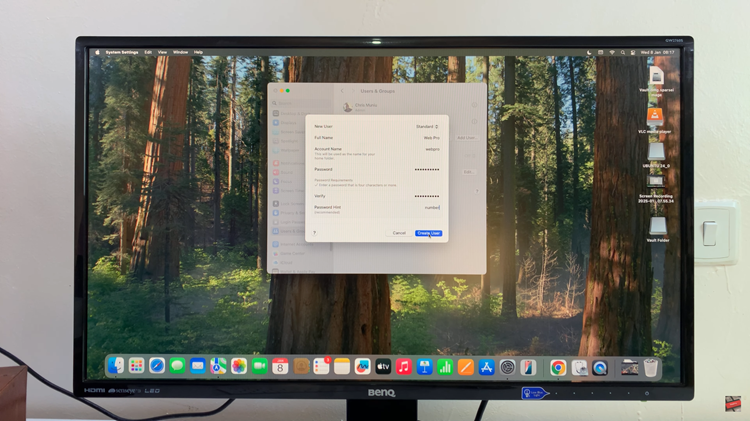Launch Google Chrome from the Dock
This screenshot has height=421, width=750.
pos(558,367)
